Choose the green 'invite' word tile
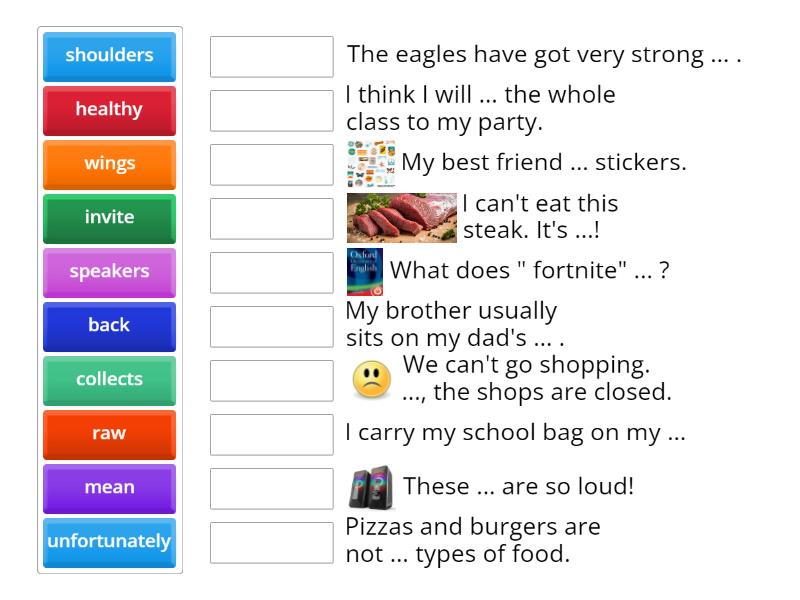This screenshot has width=800, height=600. [x=109, y=218]
